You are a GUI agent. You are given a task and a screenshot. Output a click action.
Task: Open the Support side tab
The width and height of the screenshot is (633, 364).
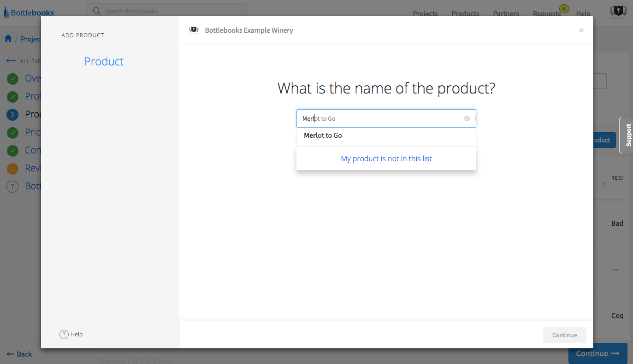tap(627, 135)
